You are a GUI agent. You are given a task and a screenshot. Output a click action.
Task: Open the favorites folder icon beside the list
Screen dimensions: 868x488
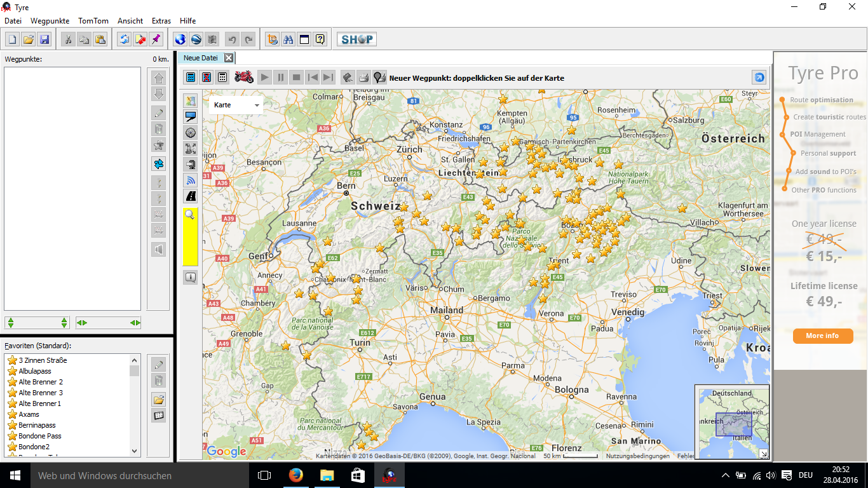click(x=159, y=400)
